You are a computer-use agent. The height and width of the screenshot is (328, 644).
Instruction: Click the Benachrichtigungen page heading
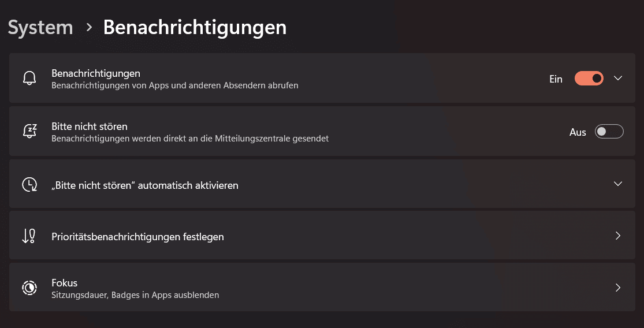pyautogui.click(x=195, y=27)
